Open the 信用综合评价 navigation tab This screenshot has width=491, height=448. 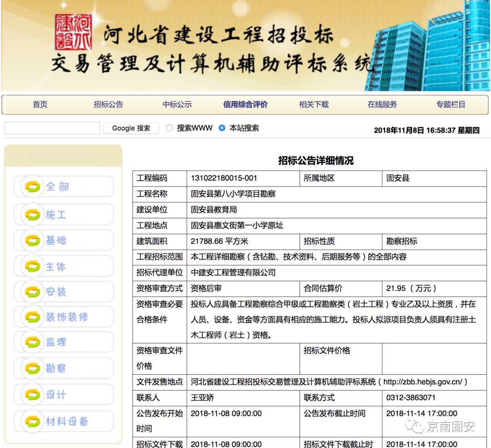[245, 104]
